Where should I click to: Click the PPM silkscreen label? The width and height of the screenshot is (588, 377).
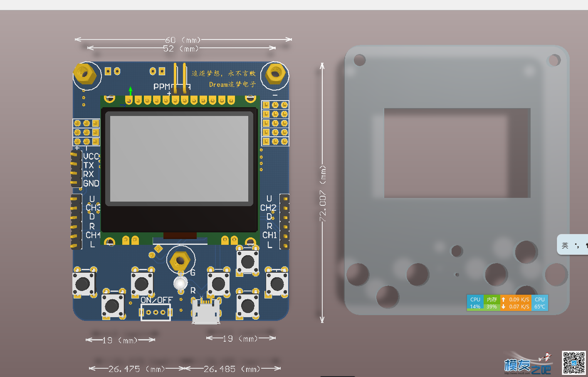(162, 86)
